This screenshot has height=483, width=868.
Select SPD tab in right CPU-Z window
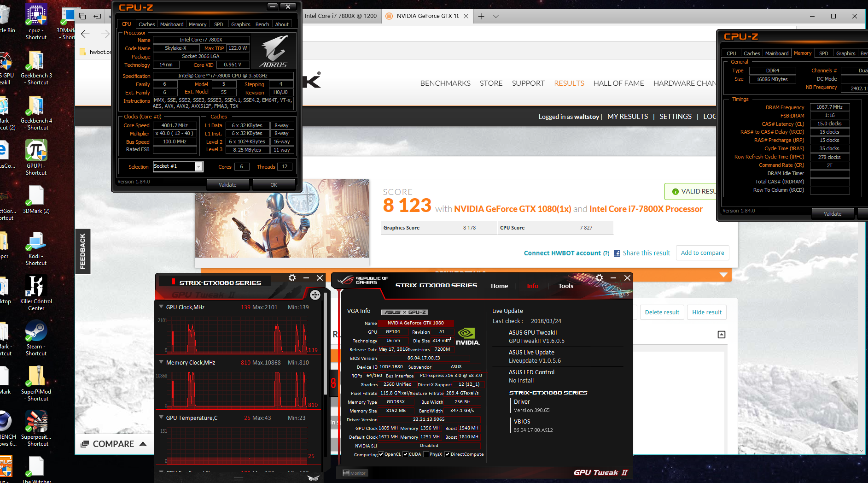pos(823,53)
